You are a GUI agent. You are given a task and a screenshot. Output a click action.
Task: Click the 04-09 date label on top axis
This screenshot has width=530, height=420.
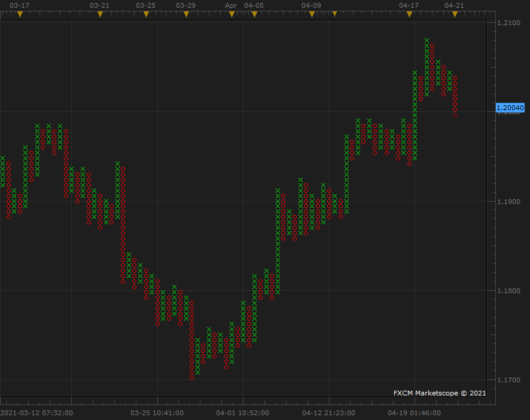click(312, 5)
